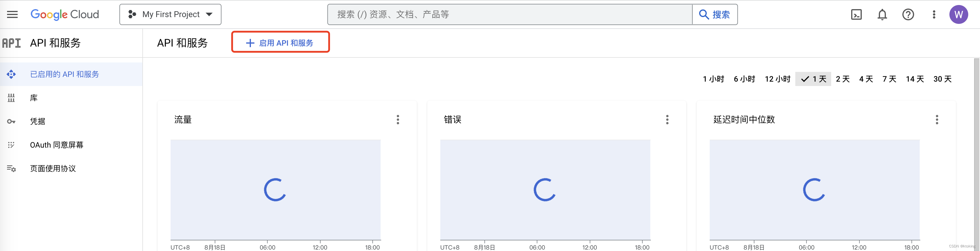980x251 pixels.
Task: Open 凭据 credentials page
Action: click(71, 121)
